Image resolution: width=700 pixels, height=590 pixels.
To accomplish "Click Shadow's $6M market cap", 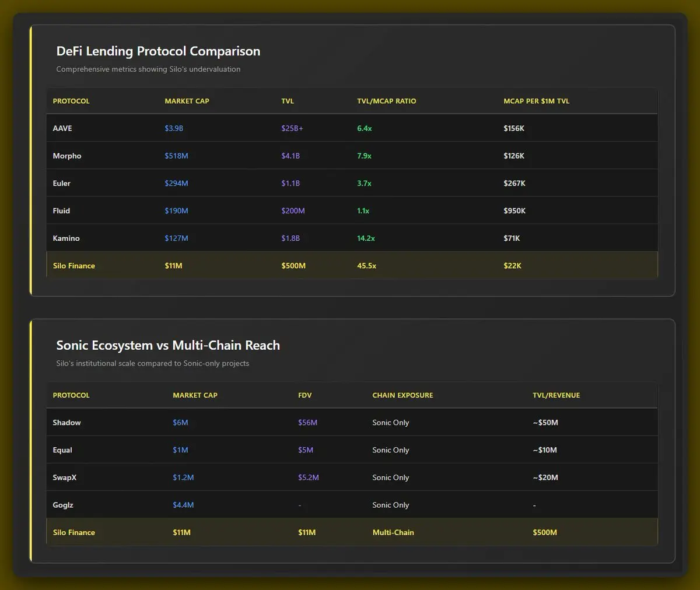I will click(x=180, y=423).
